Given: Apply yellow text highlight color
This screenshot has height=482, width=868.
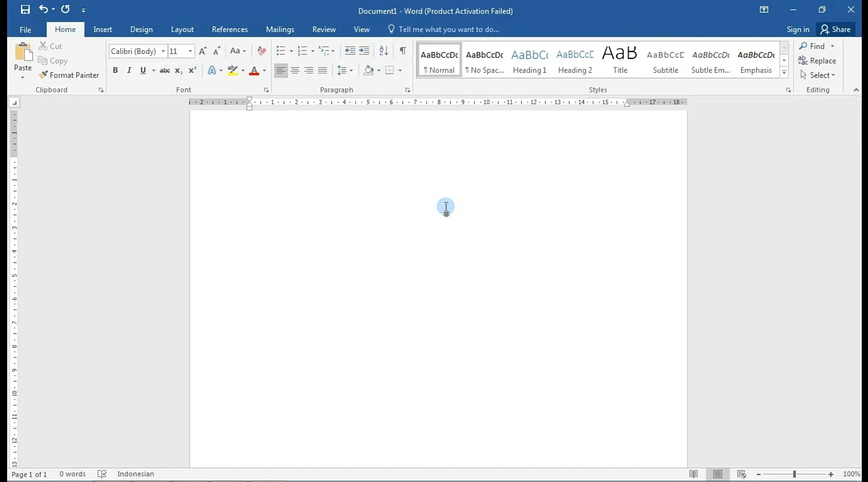Looking at the screenshot, I should pyautogui.click(x=232, y=71).
